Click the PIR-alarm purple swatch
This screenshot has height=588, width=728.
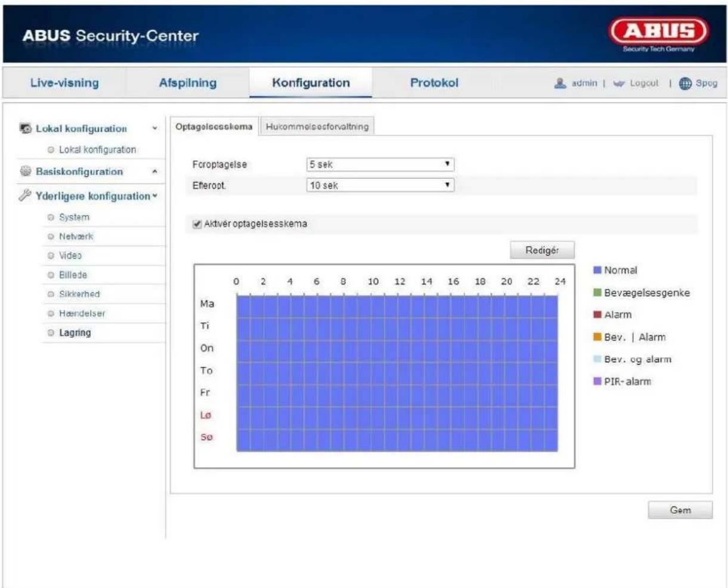coord(597,381)
